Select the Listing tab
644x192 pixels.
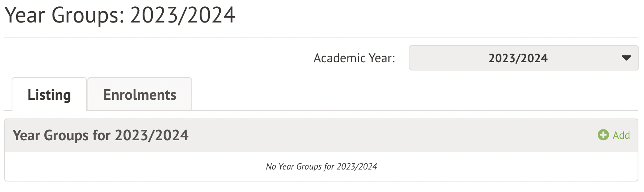[x=49, y=95]
